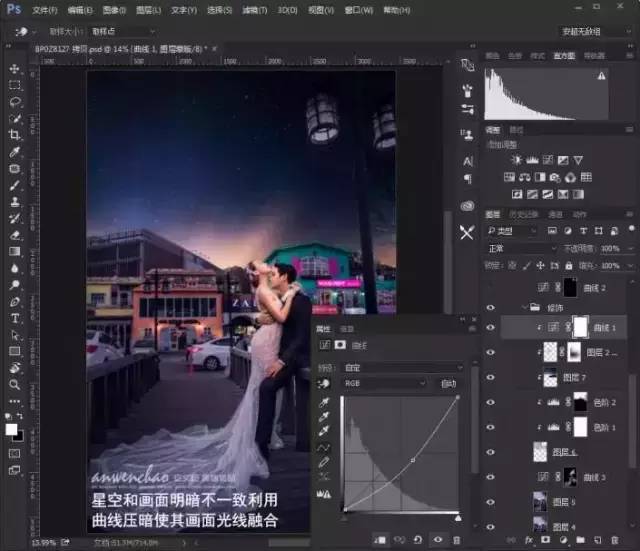Switch to the 直方图 histogram tab
This screenshot has height=551, width=640.
pyautogui.click(x=564, y=56)
